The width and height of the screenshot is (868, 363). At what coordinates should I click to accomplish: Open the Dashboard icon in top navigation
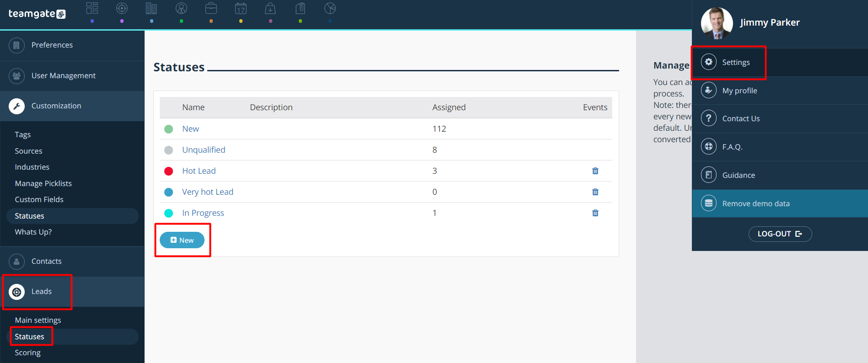point(92,8)
